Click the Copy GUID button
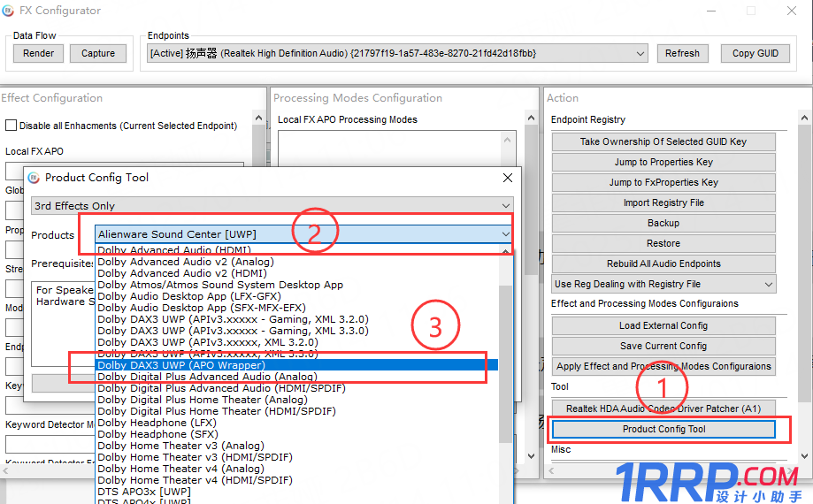813x504 pixels. pyautogui.click(x=755, y=53)
